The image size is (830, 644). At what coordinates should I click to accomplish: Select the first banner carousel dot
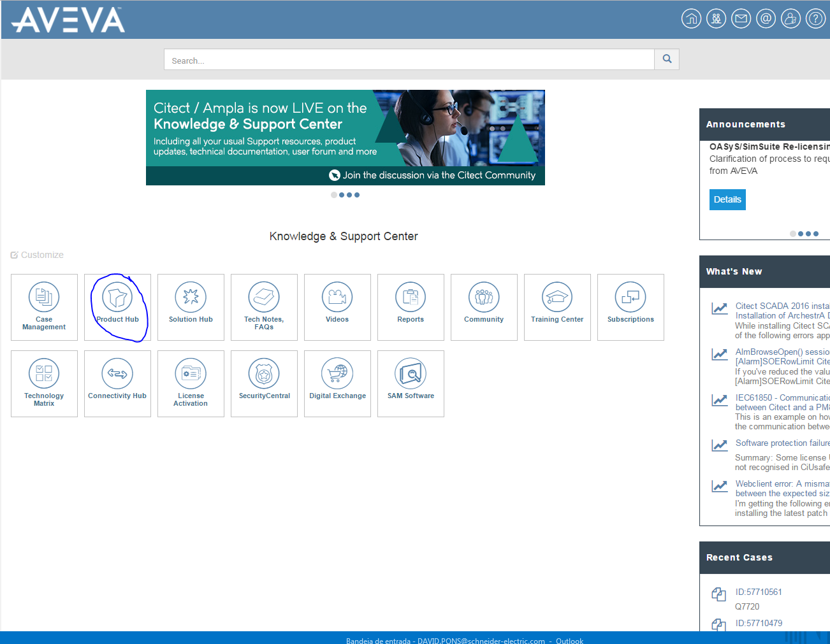click(334, 195)
